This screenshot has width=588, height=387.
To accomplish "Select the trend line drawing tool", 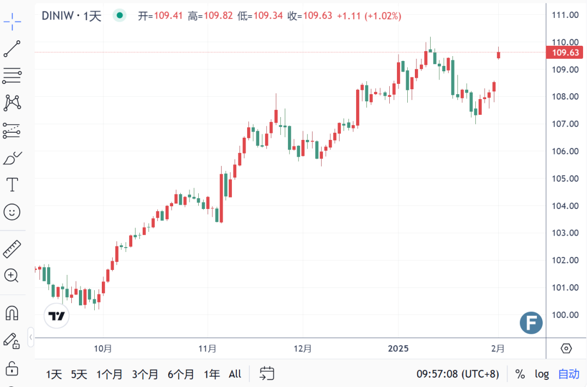I will [x=12, y=49].
